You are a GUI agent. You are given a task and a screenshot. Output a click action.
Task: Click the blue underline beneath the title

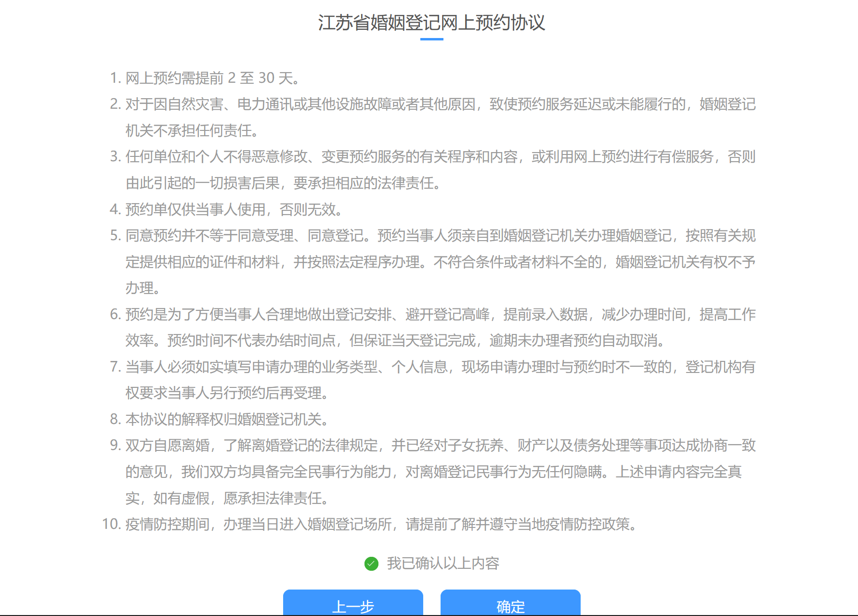(x=431, y=39)
